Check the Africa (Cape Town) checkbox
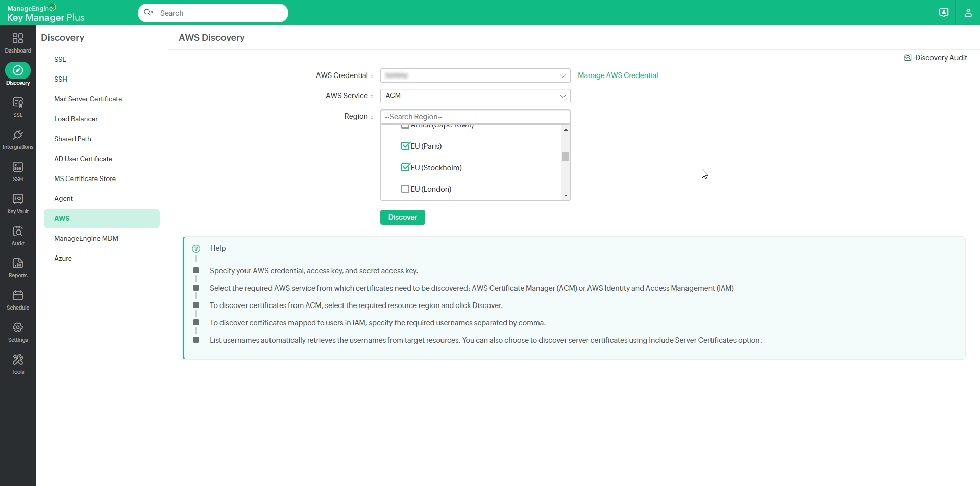This screenshot has height=486, width=980. pos(405,126)
